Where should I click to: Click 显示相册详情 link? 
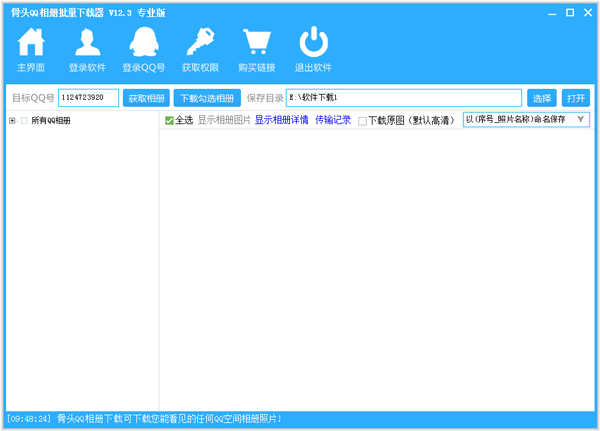click(282, 120)
